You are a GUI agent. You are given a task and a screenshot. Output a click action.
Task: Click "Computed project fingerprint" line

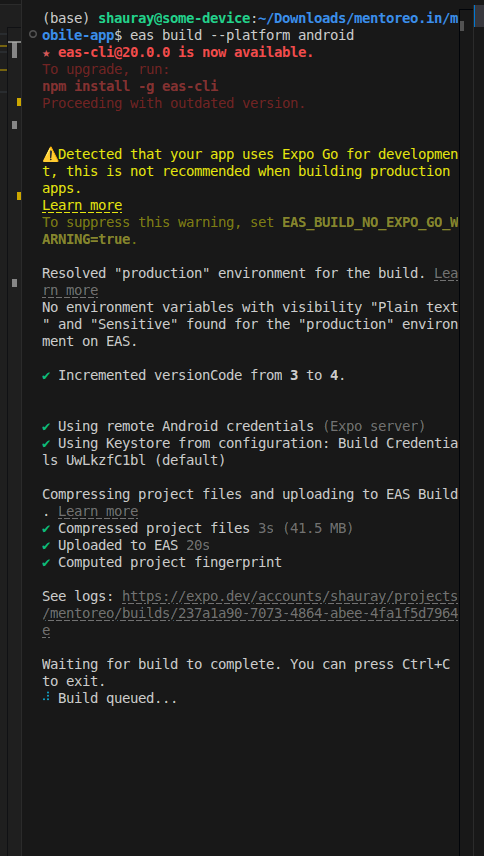click(x=162, y=562)
